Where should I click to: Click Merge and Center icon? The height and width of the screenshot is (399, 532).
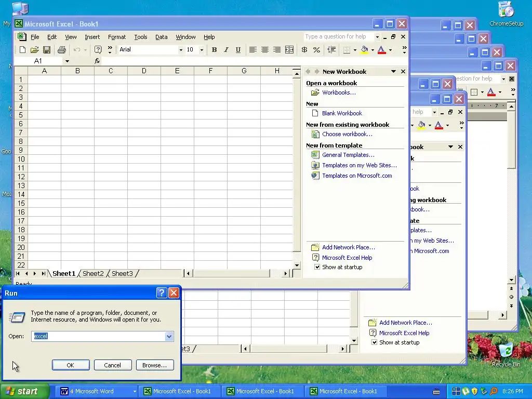(x=289, y=50)
